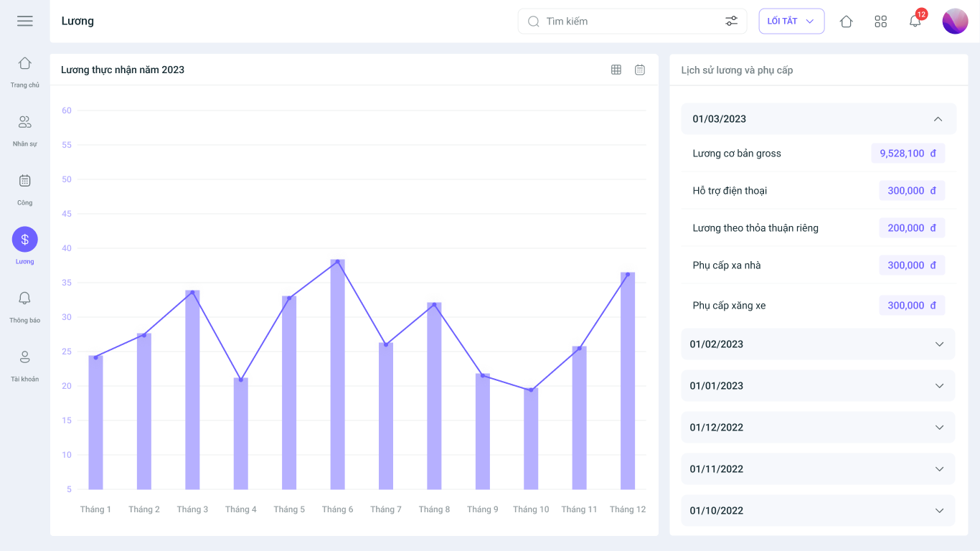Click the Tháng 1 axis label
The width and height of the screenshot is (980, 551).
pyautogui.click(x=95, y=509)
